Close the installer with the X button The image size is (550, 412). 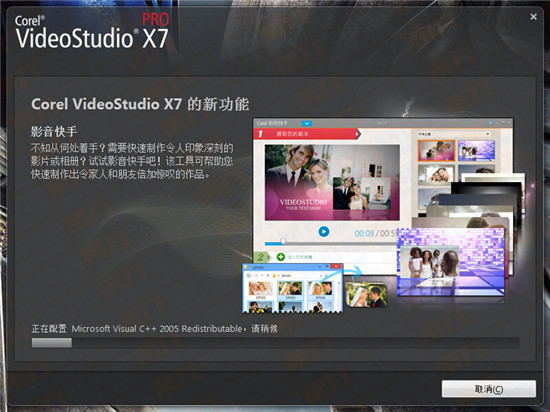click(x=534, y=16)
